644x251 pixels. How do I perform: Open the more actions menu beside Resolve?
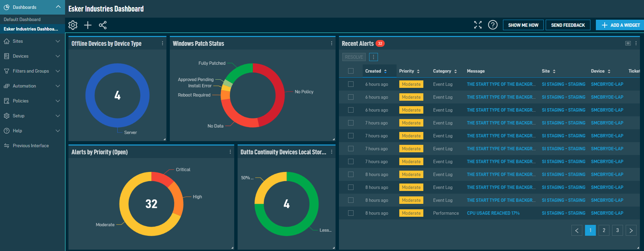click(373, 57)
